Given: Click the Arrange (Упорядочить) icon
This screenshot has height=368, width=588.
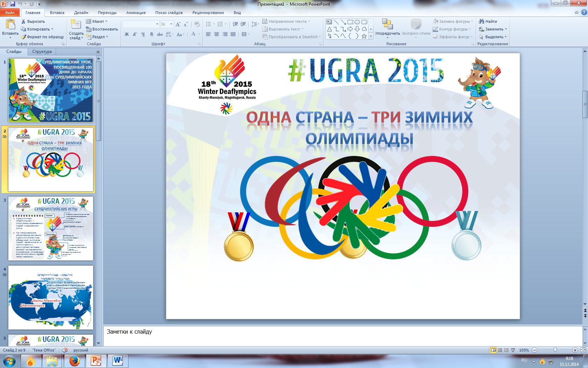Looking at the screenshot, I should tap(387, 24).
